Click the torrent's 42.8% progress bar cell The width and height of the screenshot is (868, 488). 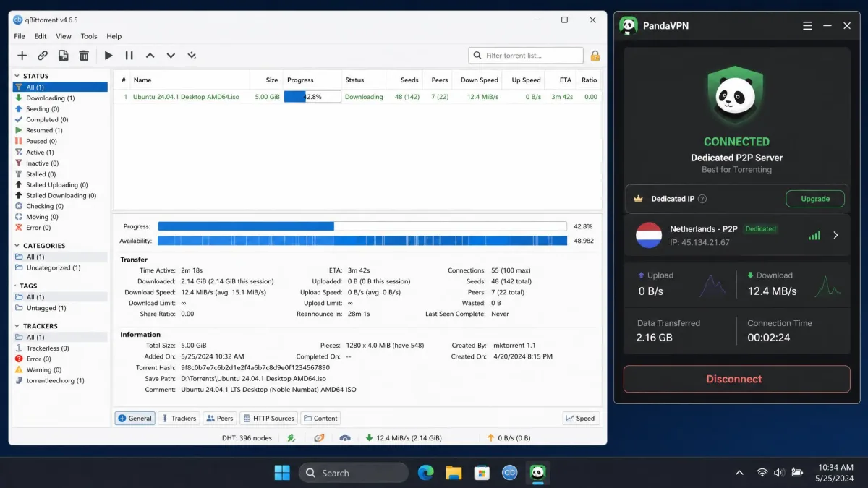click(312, 96)
